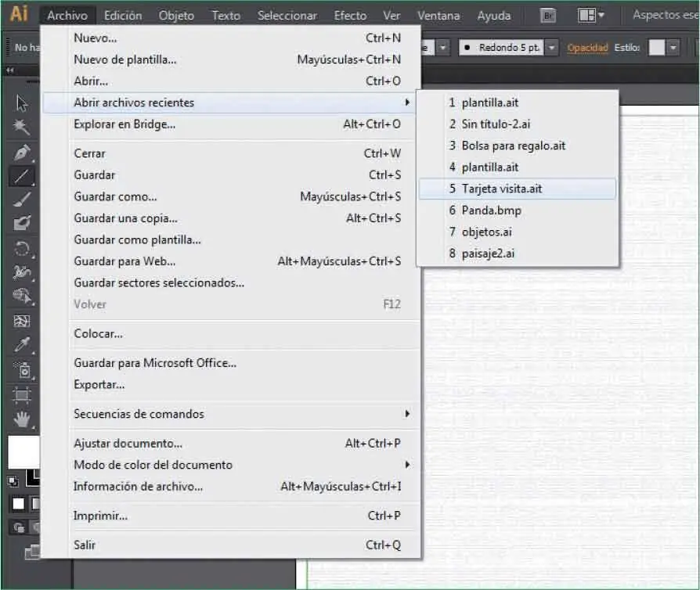Open the Aspectos esenciales workspace switcher

pos(666,15)
